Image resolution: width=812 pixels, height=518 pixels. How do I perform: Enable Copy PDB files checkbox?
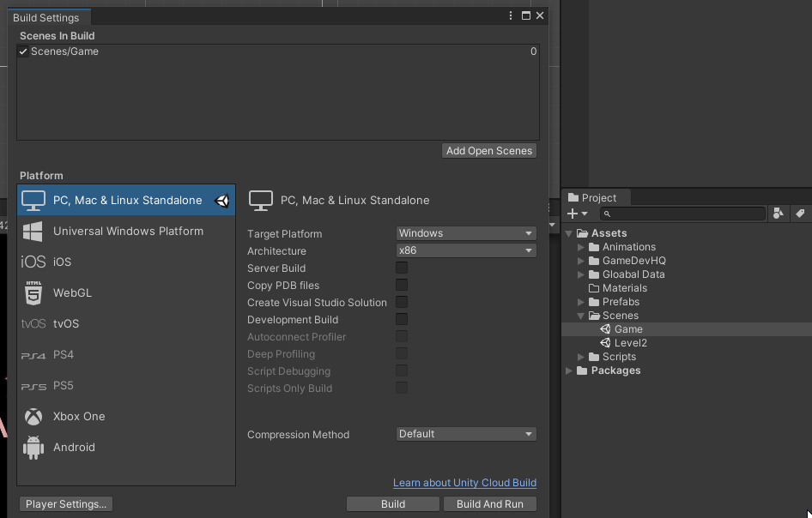(402, 285)
